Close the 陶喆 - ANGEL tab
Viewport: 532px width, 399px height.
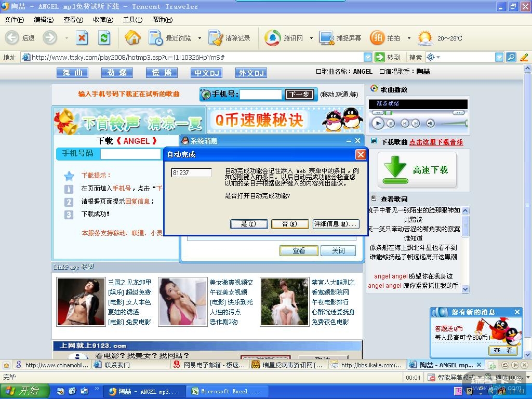click(x=478, y=365)
